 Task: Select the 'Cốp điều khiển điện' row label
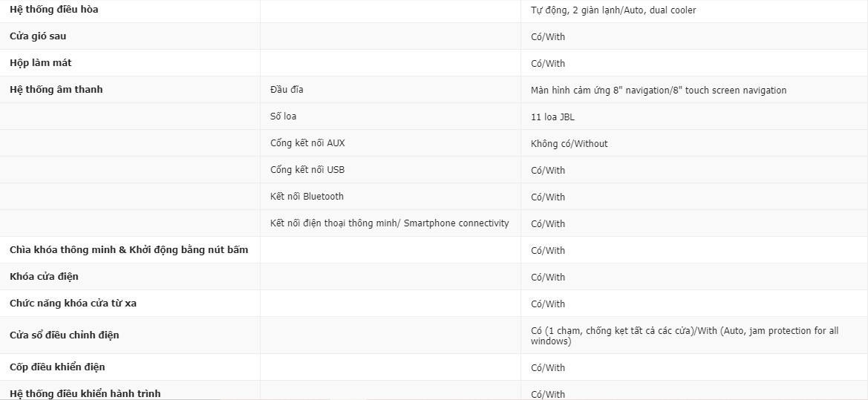[x=57, y=367]
